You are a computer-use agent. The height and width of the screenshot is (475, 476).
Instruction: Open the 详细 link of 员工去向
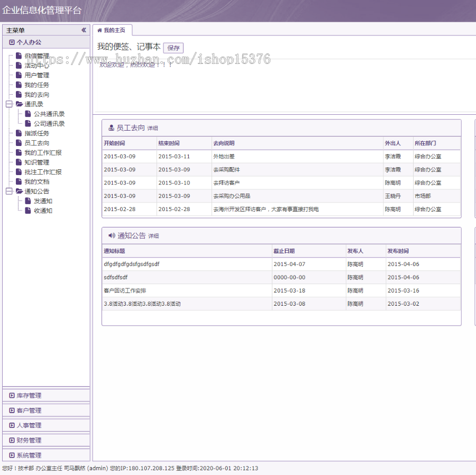coord(152,127)
